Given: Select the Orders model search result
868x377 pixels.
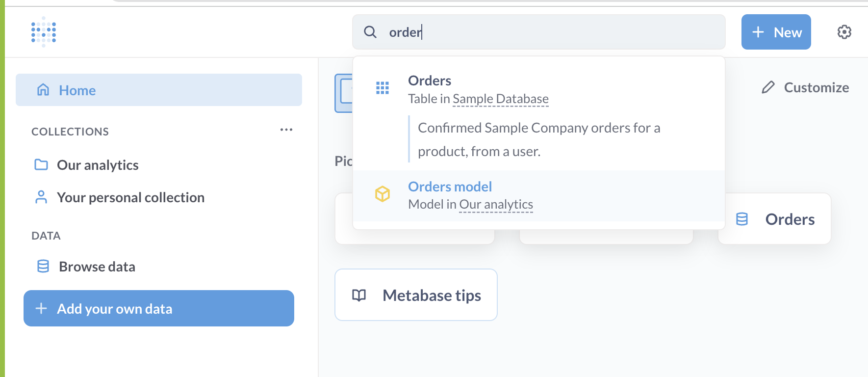Looking at the screenshot, I should pos(450,187).
